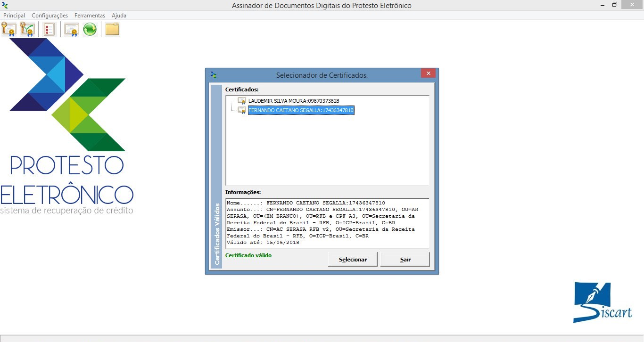
Task: Click the certificate icon beside FERNANDO CAETANO SEGALLA
Action: pyautogui.click(x=242, y=110)
